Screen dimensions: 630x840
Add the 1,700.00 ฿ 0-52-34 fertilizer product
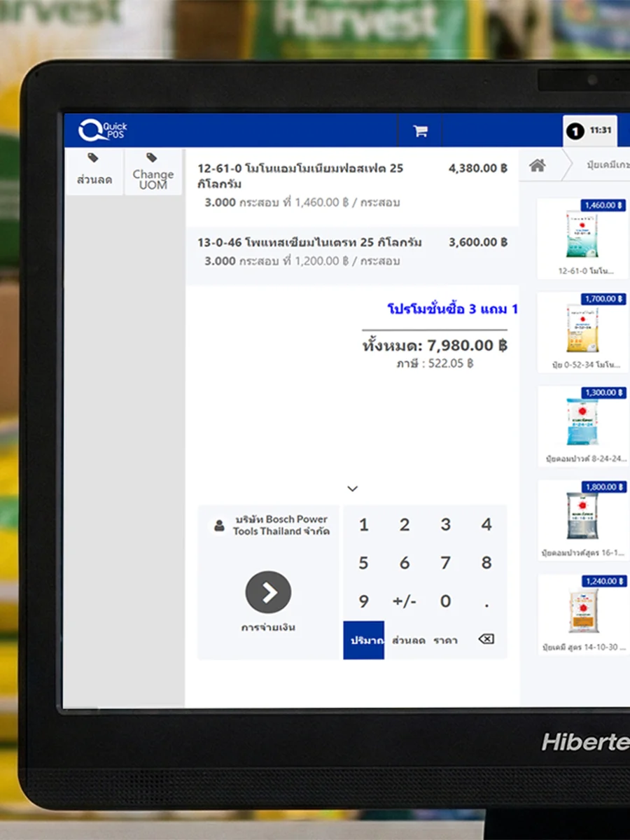[x=582, y=332]
